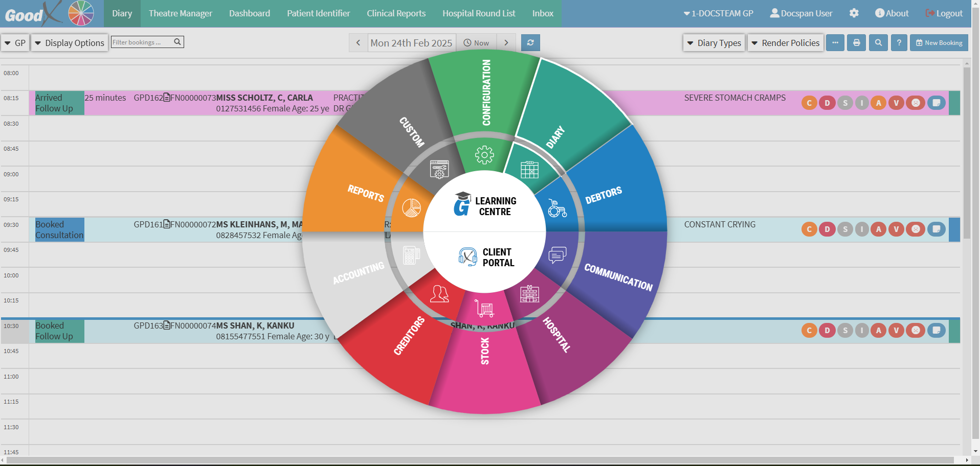Open the Diary calendar icon in wheel
980x466 pixels.
529,170
